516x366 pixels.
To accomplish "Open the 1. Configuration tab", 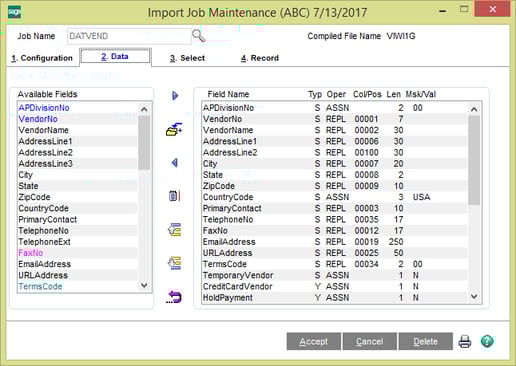I will (x=42, y=58).
